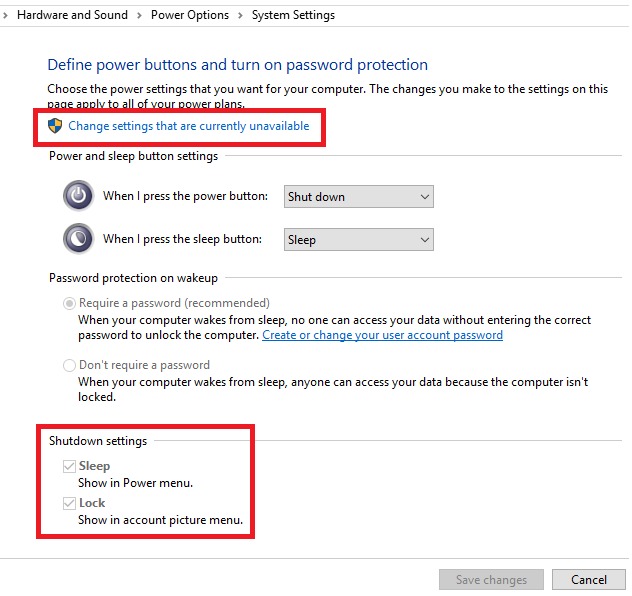This screenshot has height=596, width=632.
Task: Choose Don't require a password option
Action: coord(69,365)
